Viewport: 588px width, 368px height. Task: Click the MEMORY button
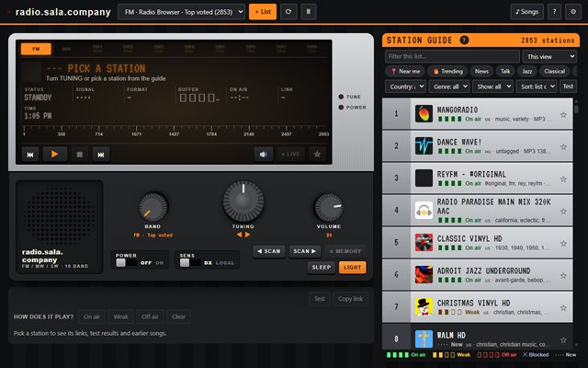tap(345, 251)
